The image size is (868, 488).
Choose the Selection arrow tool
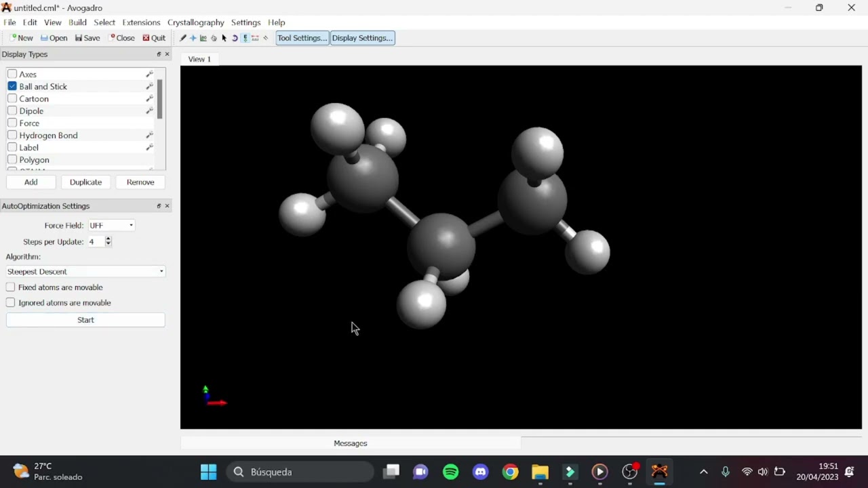pyautogui.click(x=224, y=38)
